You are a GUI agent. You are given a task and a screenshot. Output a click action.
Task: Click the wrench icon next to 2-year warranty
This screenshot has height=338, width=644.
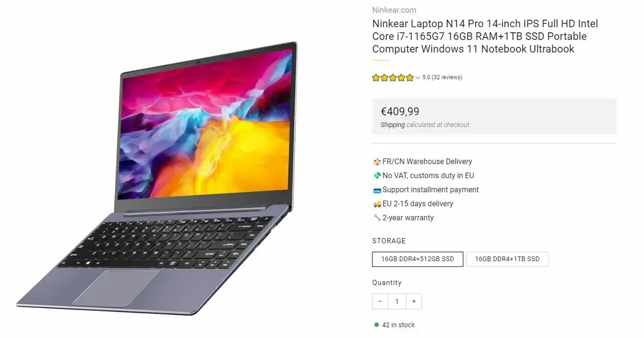pos(377,218)
